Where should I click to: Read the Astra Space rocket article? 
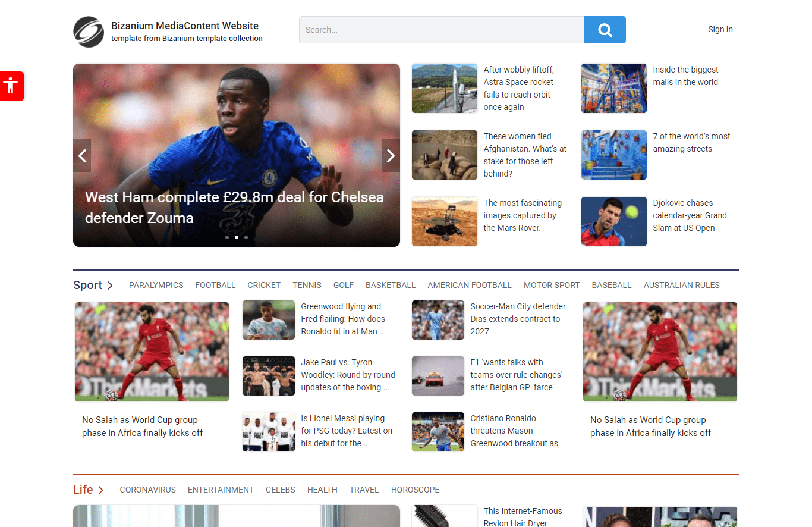coord(518,88)
